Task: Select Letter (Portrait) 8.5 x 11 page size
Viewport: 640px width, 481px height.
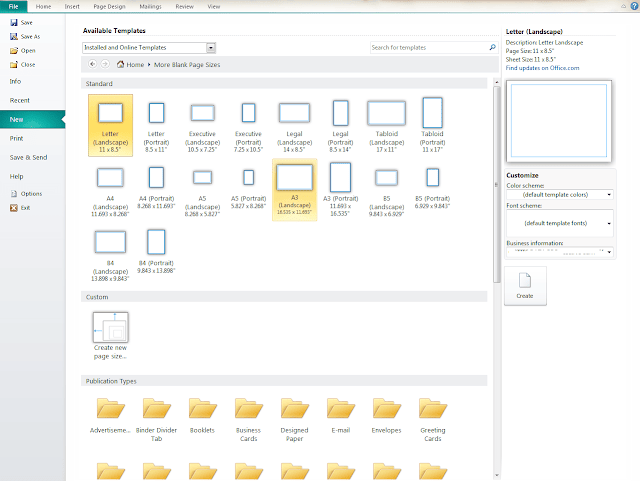Action: point(156,125)
